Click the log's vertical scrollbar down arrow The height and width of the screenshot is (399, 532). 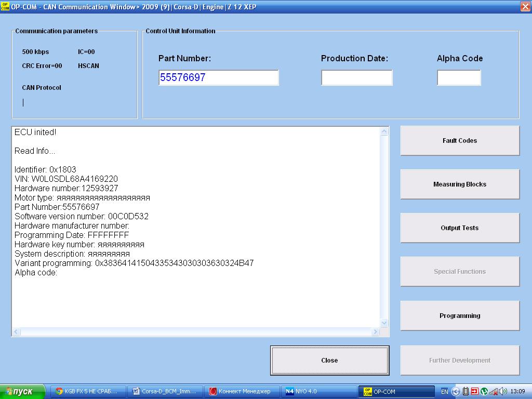coord(384,323)
